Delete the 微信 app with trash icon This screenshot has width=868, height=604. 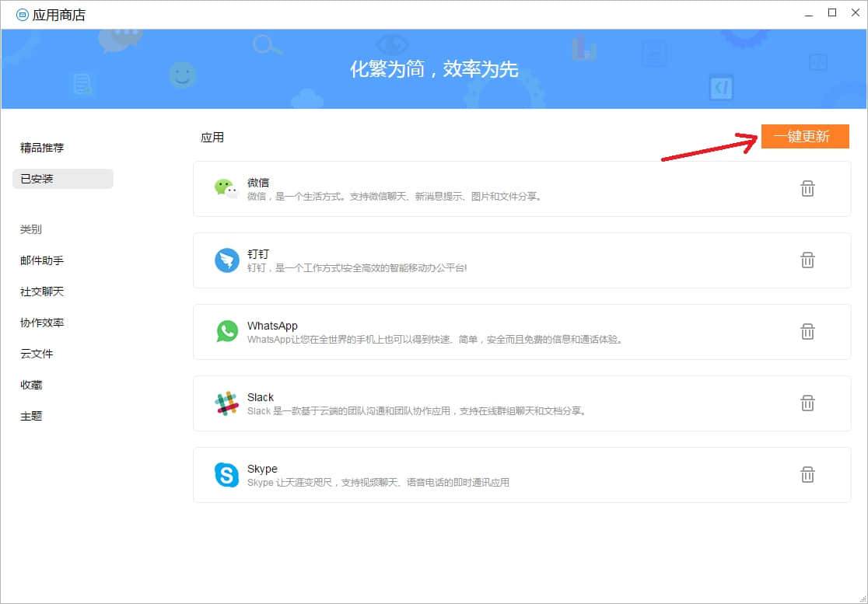coord(807,189)
